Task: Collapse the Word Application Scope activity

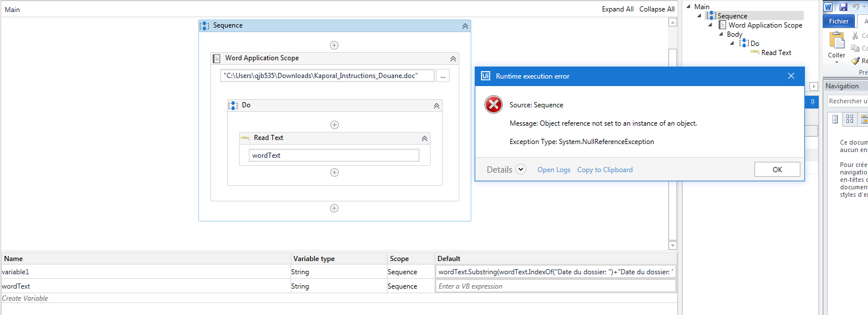Action: click(x=453, y=59)
